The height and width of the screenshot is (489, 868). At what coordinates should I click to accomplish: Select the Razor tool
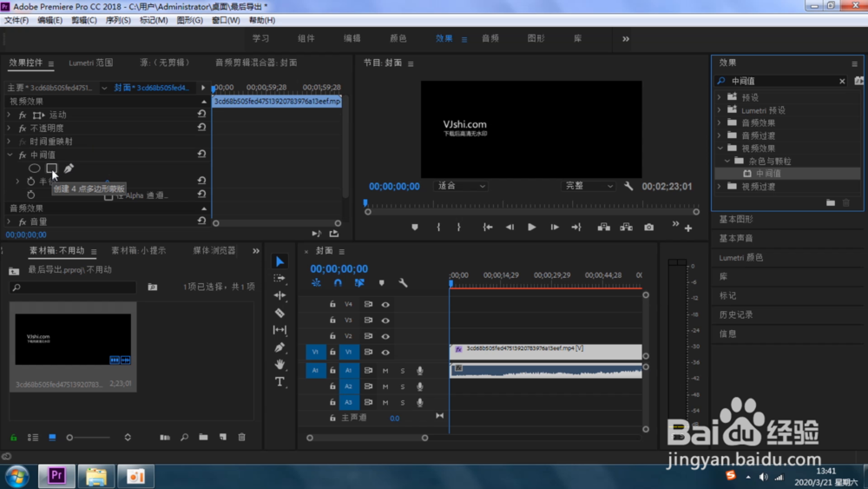279,313
